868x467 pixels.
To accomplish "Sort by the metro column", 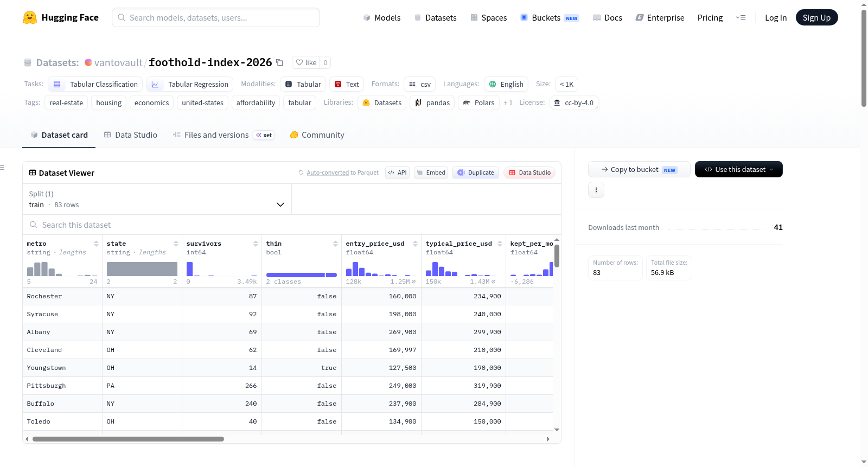I will point(96,244).
